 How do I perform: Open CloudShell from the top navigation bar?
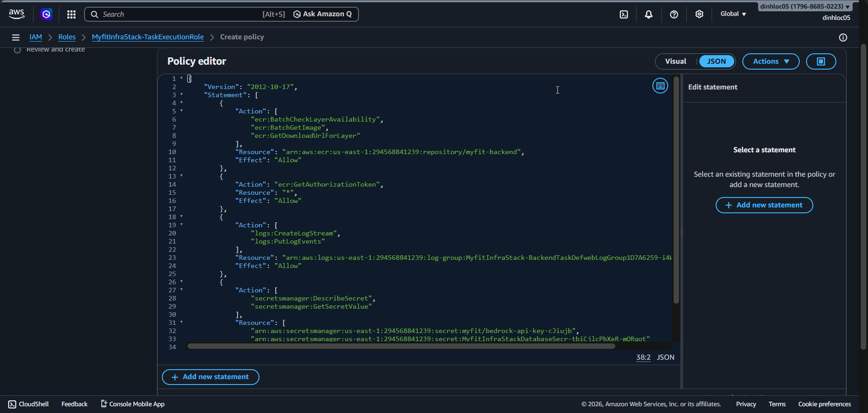[x=624, y=14]
